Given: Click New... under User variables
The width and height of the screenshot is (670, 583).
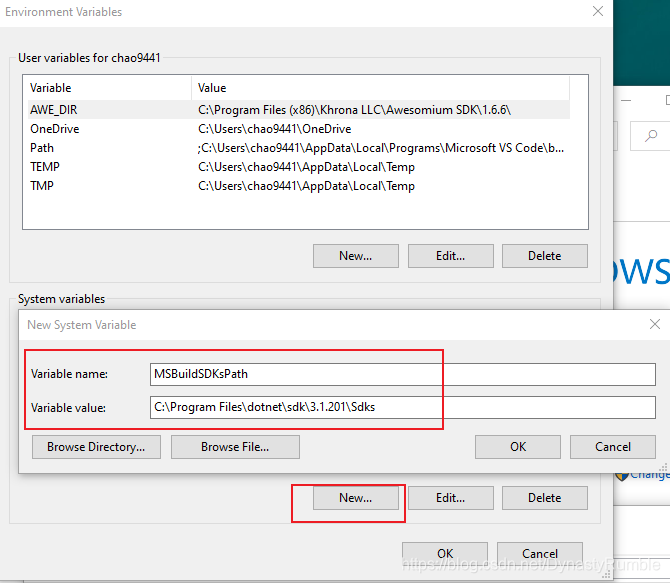Looking at the screenshot, I should (356, 256).
